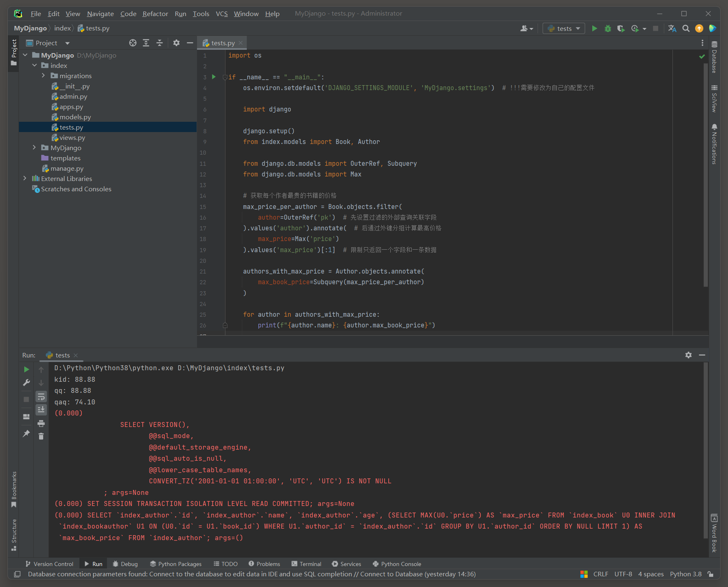This screenshot has height=587, width=728.
Task: Select opened file locate target icon
Action: pos(132,43)
